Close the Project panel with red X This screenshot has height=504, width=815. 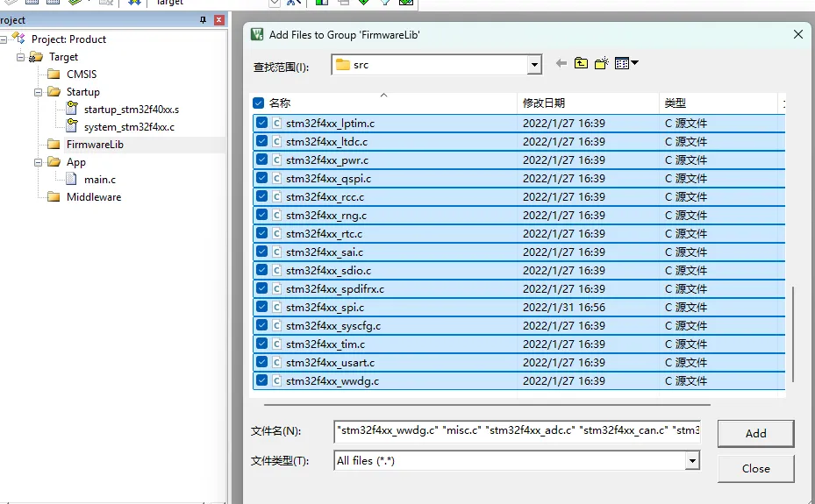click(x=219, y=20)
